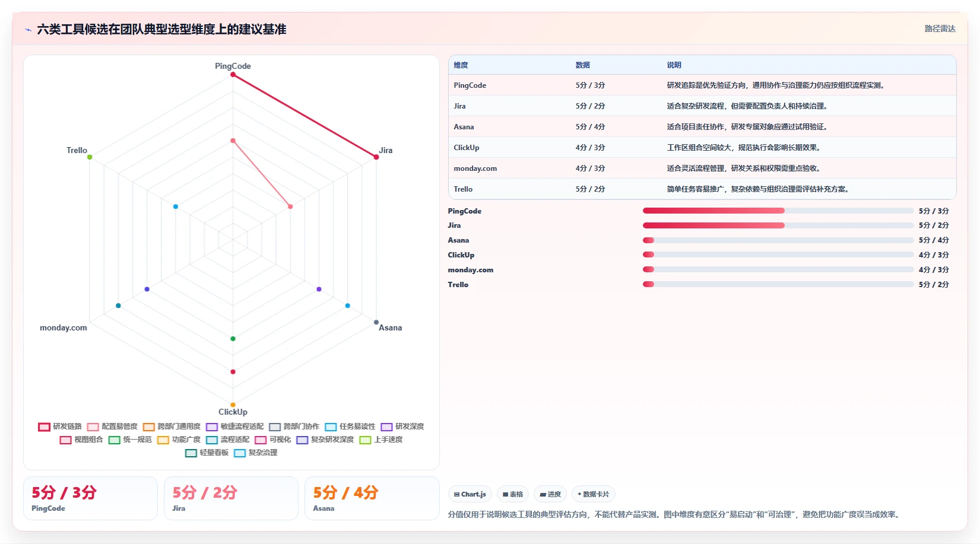Select the 表格 tag pill

[512, 494]
